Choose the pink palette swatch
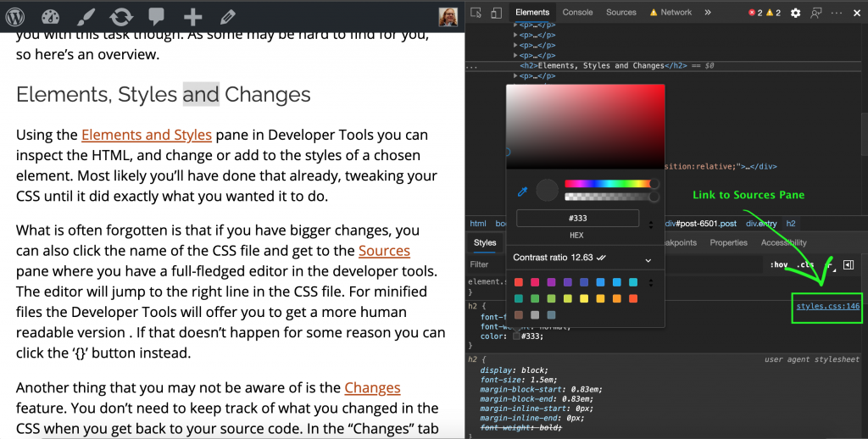868x439 pixels. tap(535, 282)
